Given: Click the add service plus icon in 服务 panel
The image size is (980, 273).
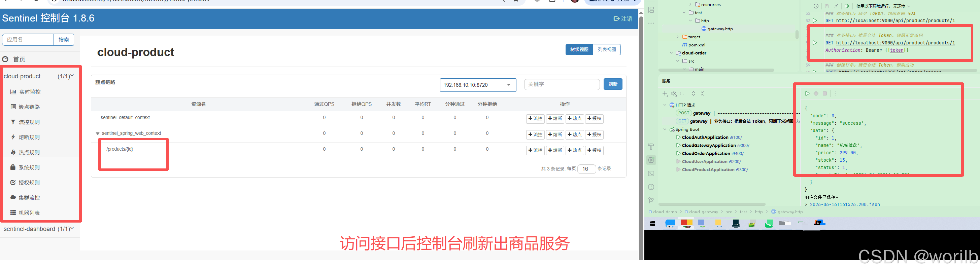Looking at the screenshot, I should (665, 93).
